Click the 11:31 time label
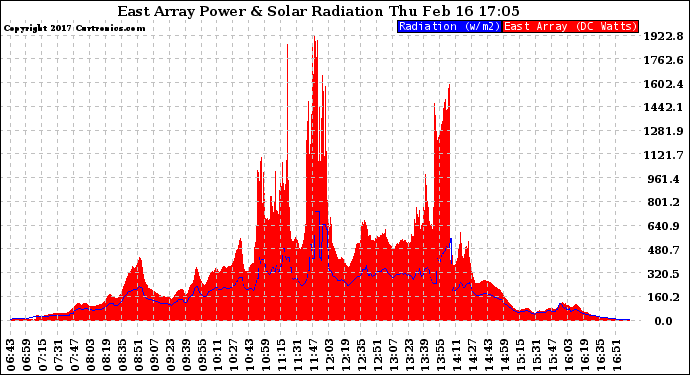 coord(297,355)
